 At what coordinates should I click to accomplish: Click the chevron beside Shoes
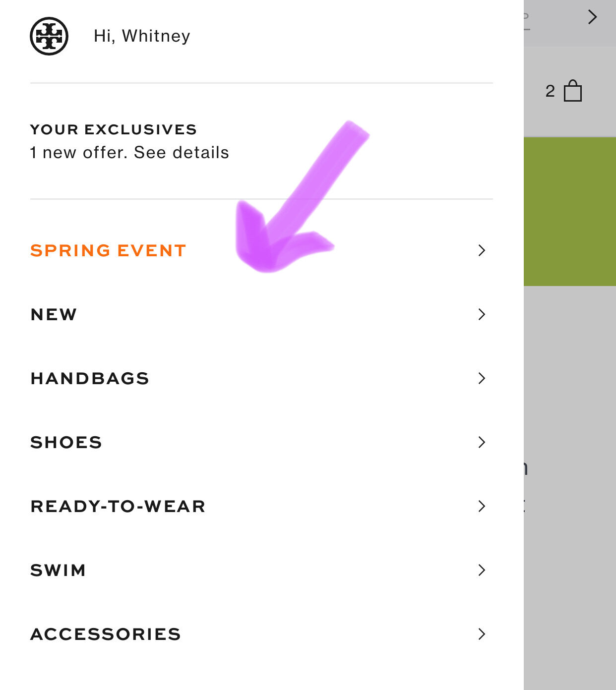(x=482, y=442)
